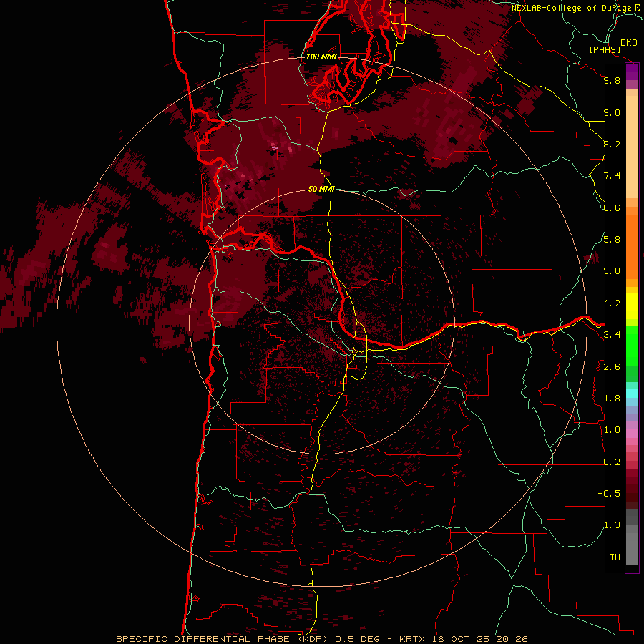The height and width of the screenshot is (644, 644).
Task: Click the DKD unit label
Action: click(x=629, y=42)
